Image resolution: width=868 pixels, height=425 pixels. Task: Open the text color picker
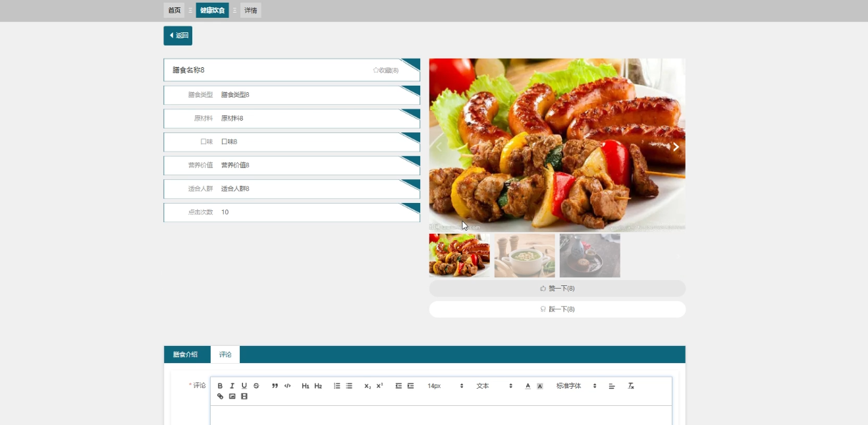click(x=528, y=386)
